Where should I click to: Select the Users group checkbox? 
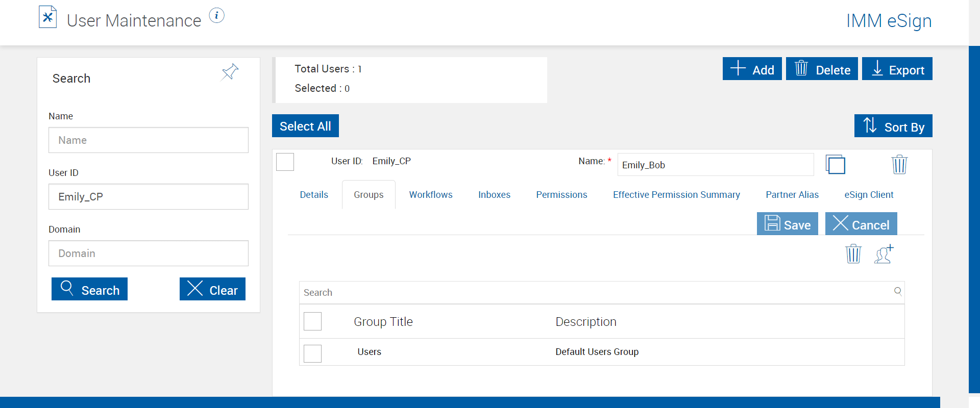point(312,353)
